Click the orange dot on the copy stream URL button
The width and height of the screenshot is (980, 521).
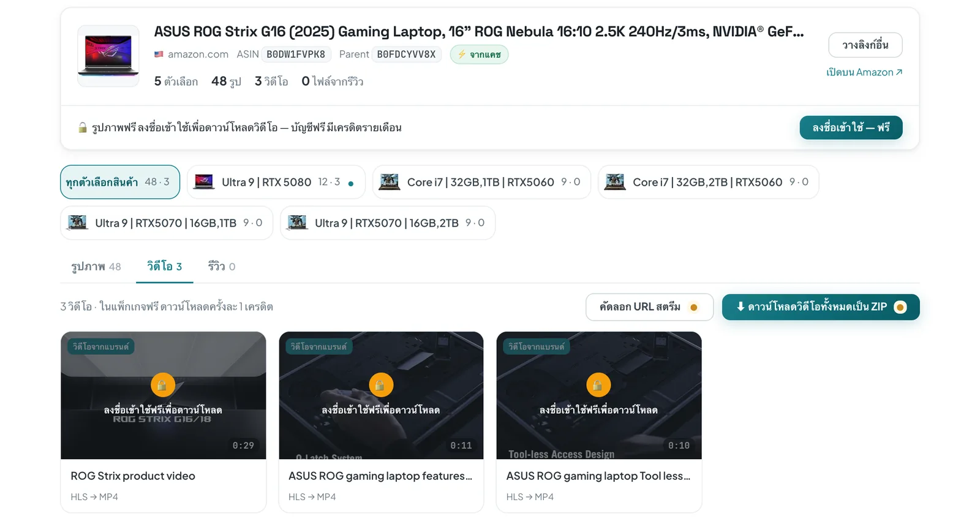pos(694,307)
